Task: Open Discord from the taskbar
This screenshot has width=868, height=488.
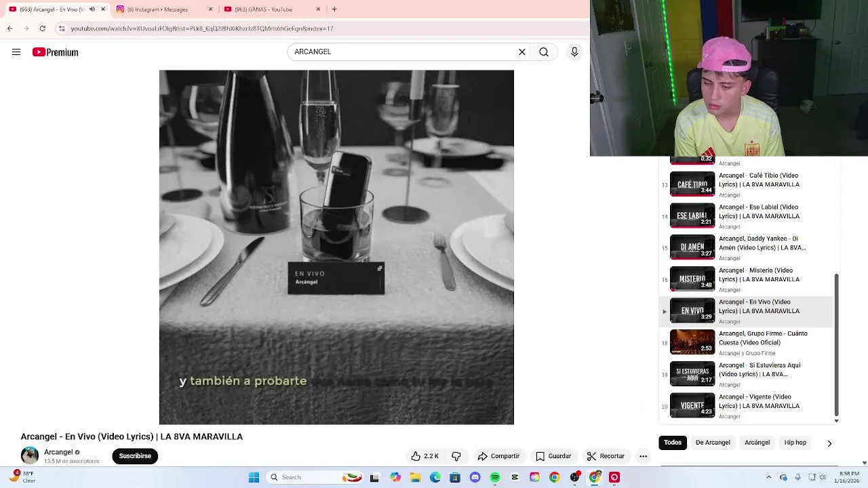Action: point(475,478)
